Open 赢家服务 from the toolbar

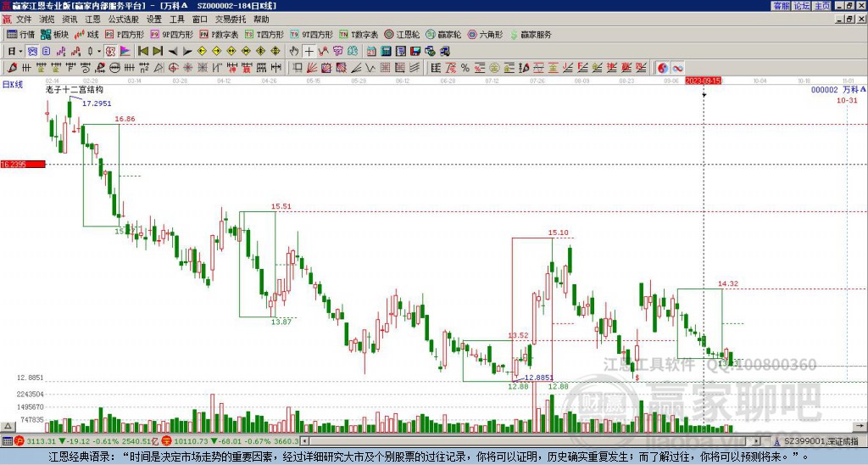531,34
